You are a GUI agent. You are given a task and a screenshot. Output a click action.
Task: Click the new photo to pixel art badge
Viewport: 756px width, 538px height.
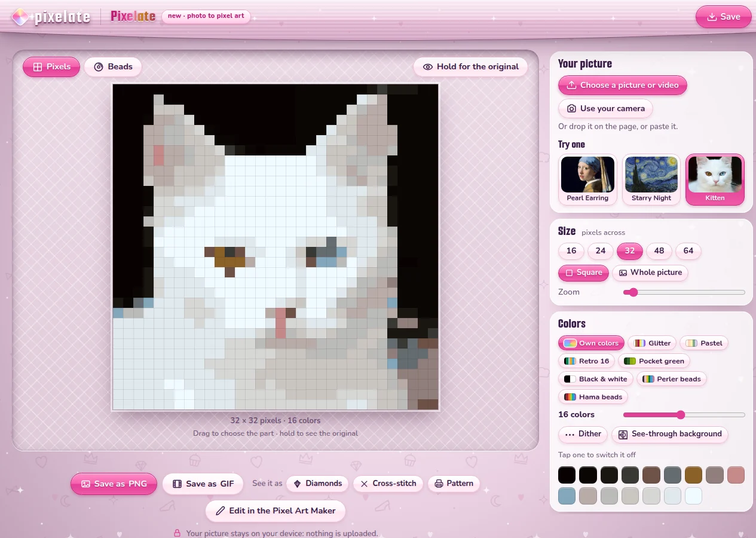point(206,16)
